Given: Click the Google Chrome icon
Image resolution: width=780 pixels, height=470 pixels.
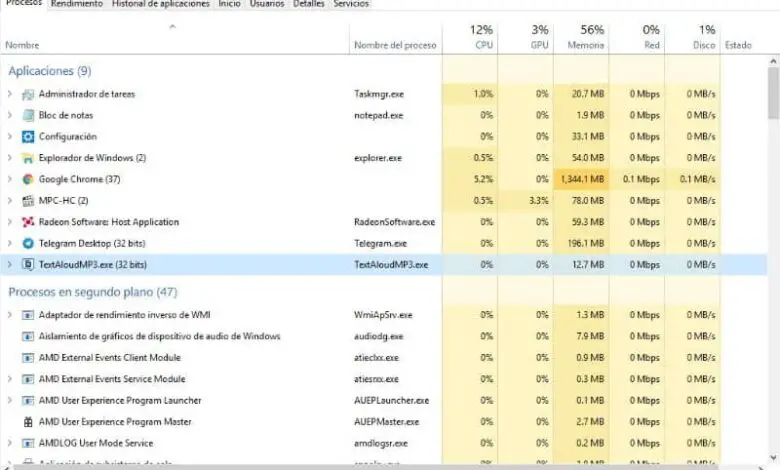Looking at the screenshot, I should pos(28,180).
